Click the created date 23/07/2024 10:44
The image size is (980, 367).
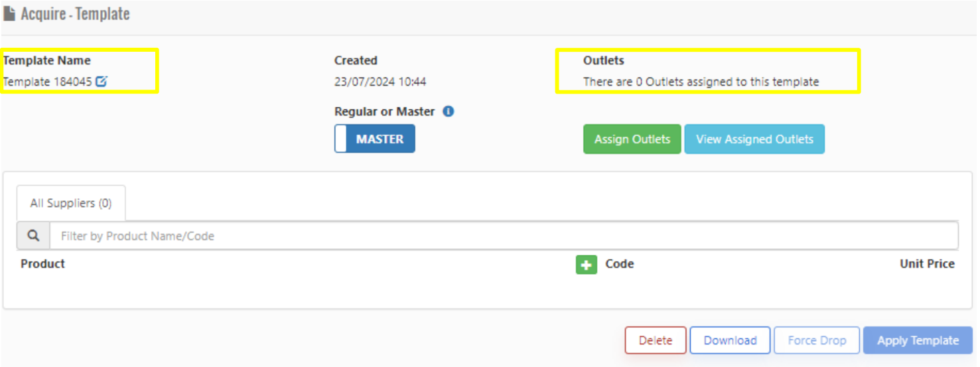coord(380,82)
